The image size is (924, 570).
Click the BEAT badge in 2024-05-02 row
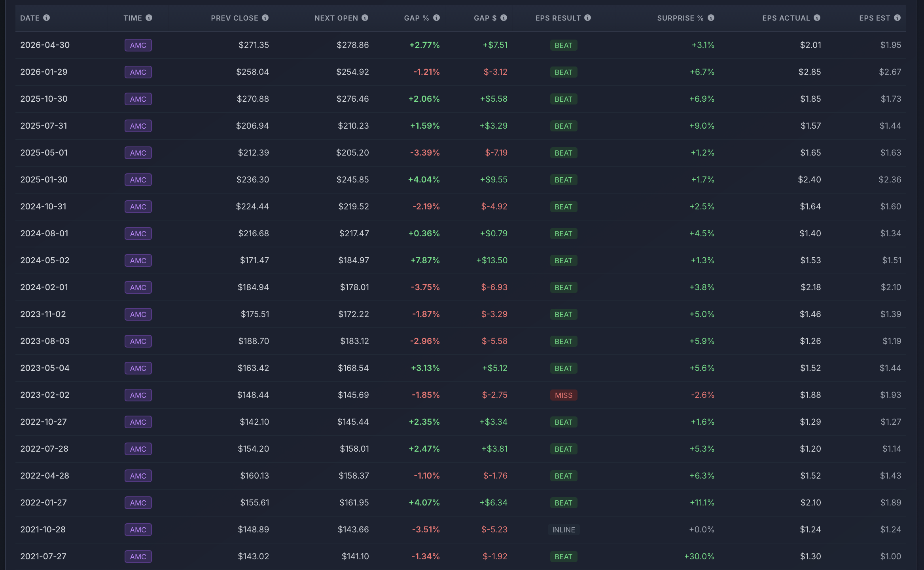pos(564,260)
